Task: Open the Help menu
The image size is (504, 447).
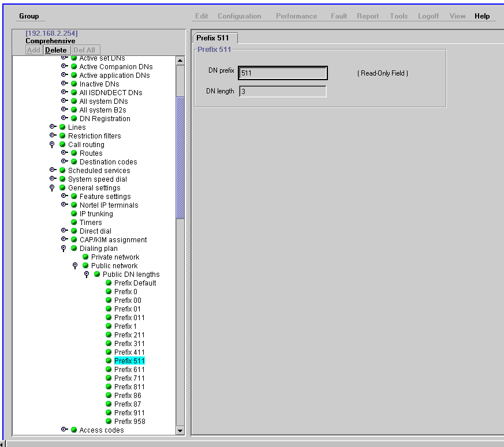Action: click(x=482, y=16)
